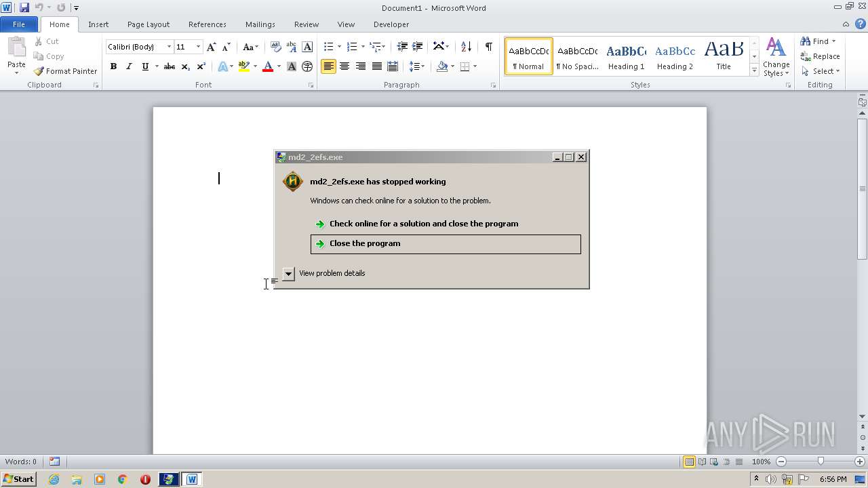This screenshot has height=488, width=868.
Task: Clear formatting with eraser icon
Action: 275,47
